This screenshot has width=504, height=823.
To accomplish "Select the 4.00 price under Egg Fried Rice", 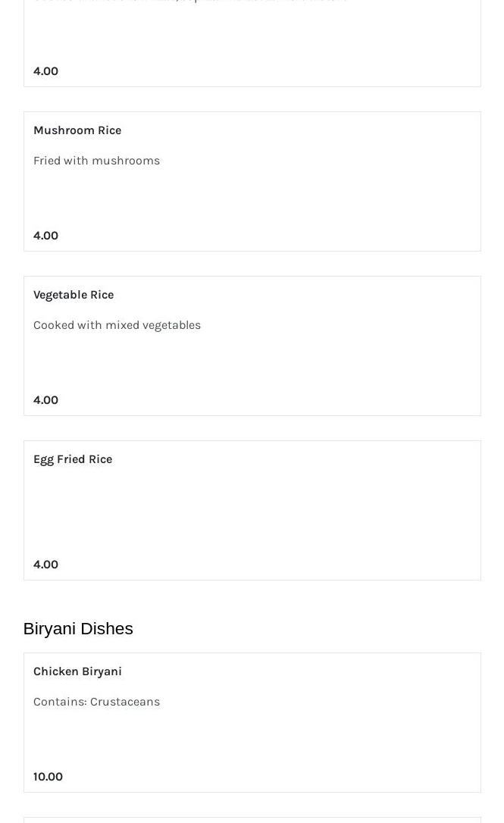I will [45, 565].
